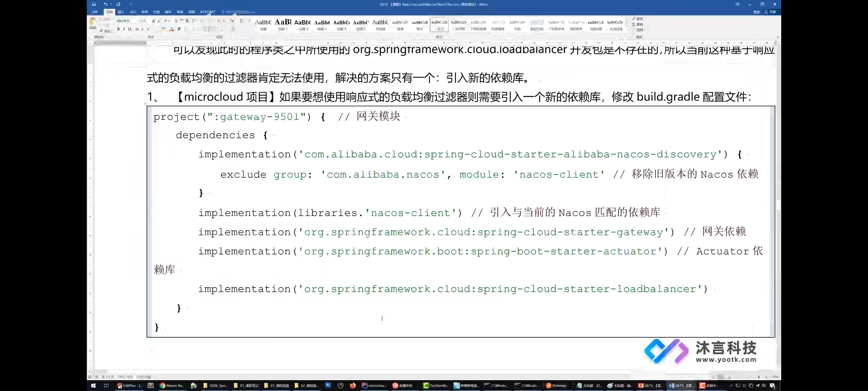The width and height of the screenshot is (868, 391).
Task: Apply the 引用 quote style
Action: coord(517,25)
